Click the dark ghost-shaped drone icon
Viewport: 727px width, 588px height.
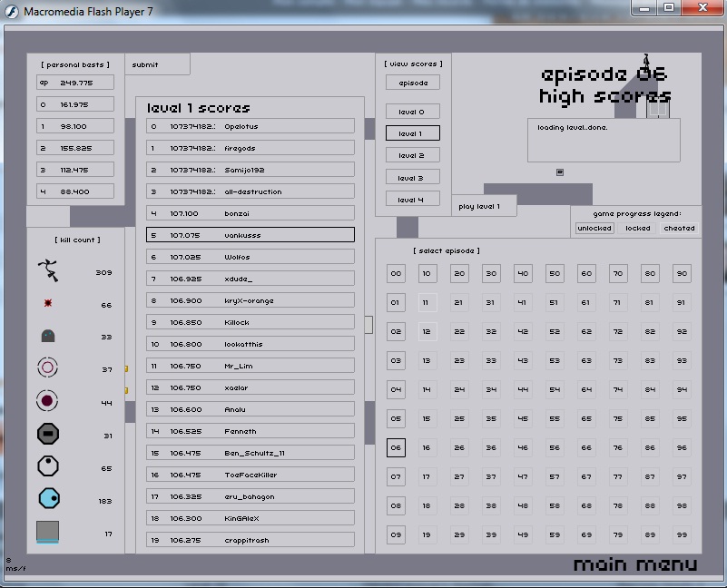tap(47, 337)
